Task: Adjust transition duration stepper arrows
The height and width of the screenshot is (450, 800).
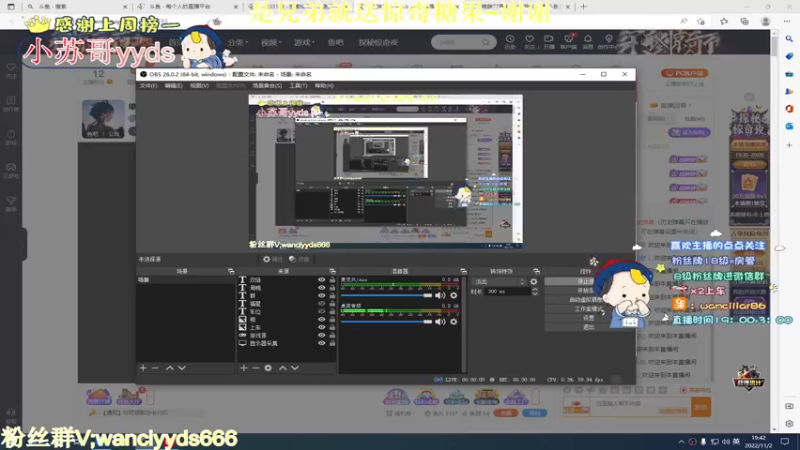Action: 534,291
